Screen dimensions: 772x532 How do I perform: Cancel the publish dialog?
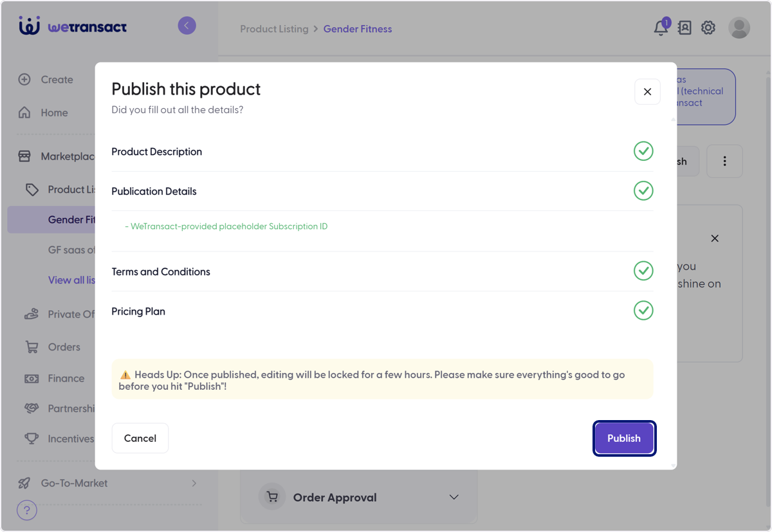tap(140, 438)
